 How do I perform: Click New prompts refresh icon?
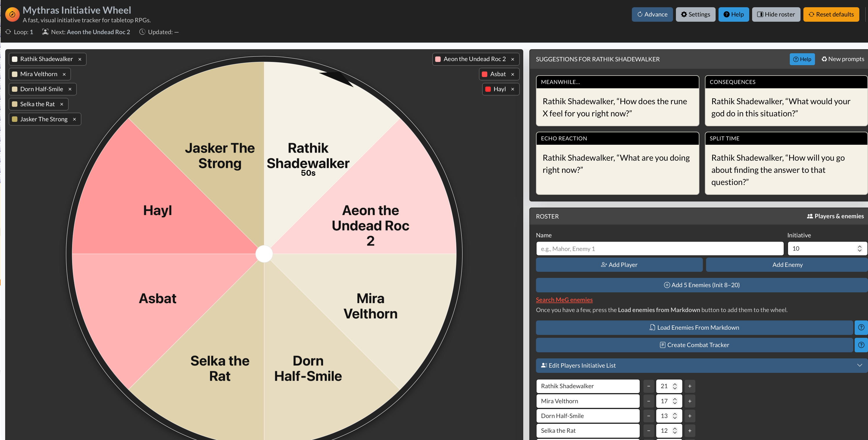[824, 59]
